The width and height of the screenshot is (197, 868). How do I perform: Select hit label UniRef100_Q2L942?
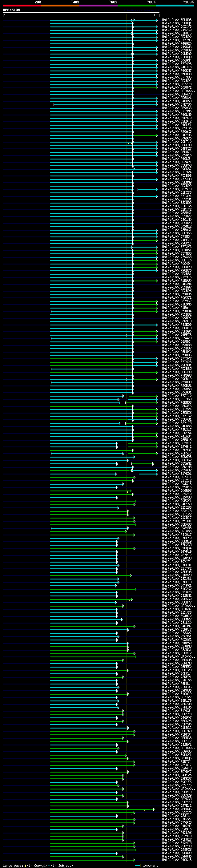point(177,121)
